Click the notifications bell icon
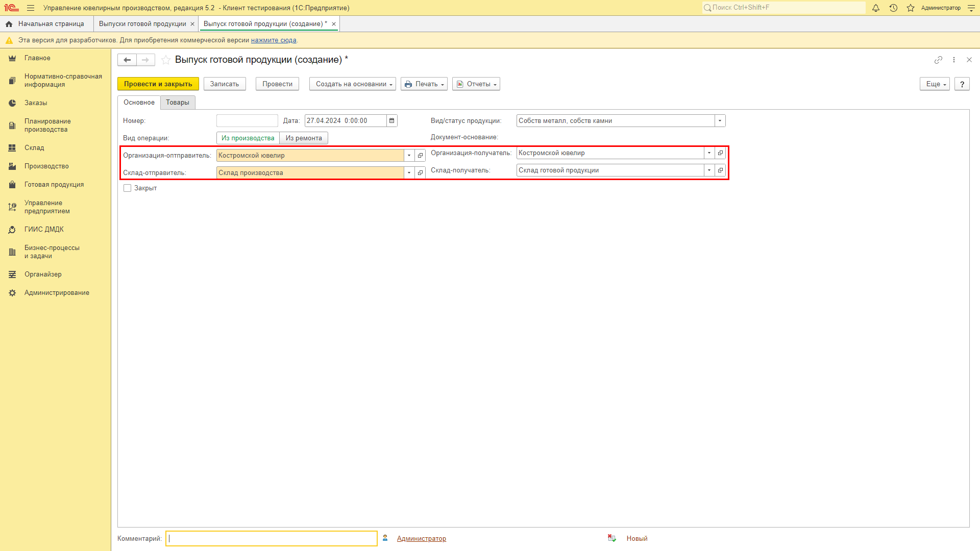 876,8
